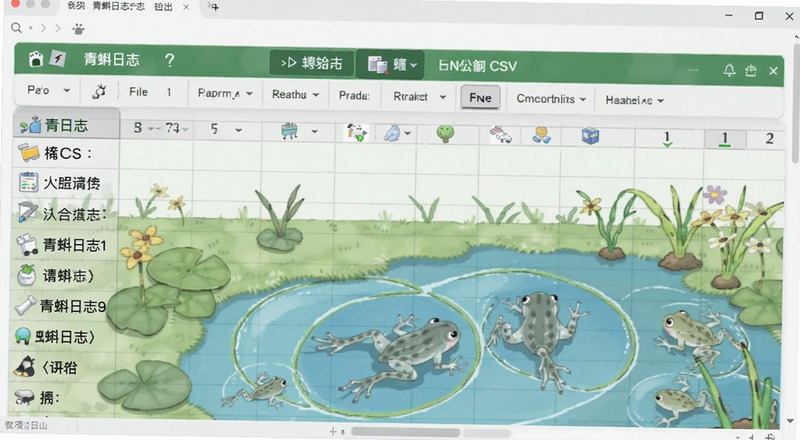The height and width of the screenshot is (440, 800).
Task: Open the Paprm dropdown menu
Action: (225, 93)
